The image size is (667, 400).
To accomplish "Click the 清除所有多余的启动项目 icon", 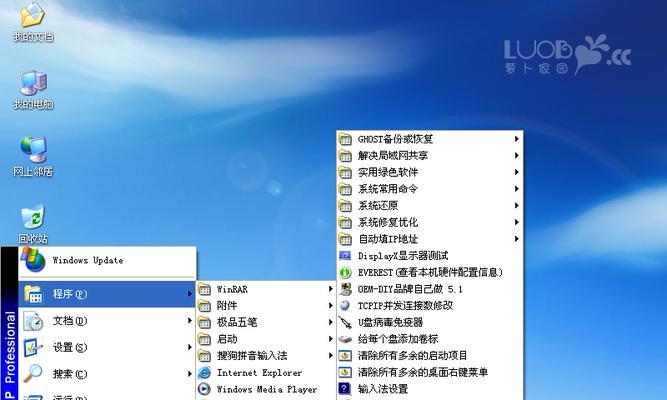I will 345,355.
